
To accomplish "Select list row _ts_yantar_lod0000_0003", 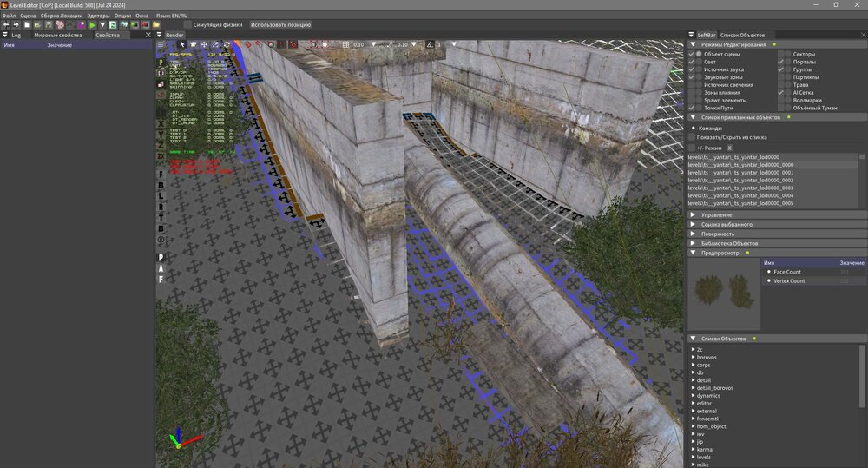I will pos(773,188).
